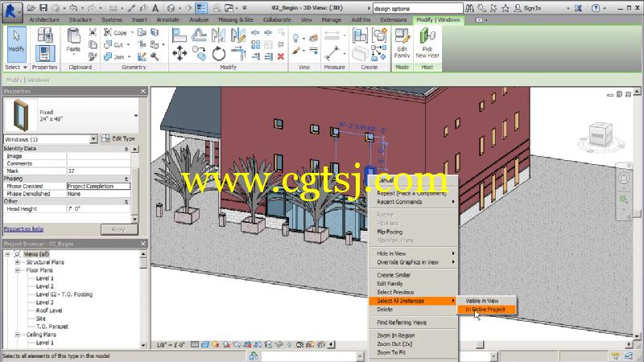The height and width of the screenshot is (362, 644).
Task: Select the Trim/Extend tool
Action: pos(238,53)
